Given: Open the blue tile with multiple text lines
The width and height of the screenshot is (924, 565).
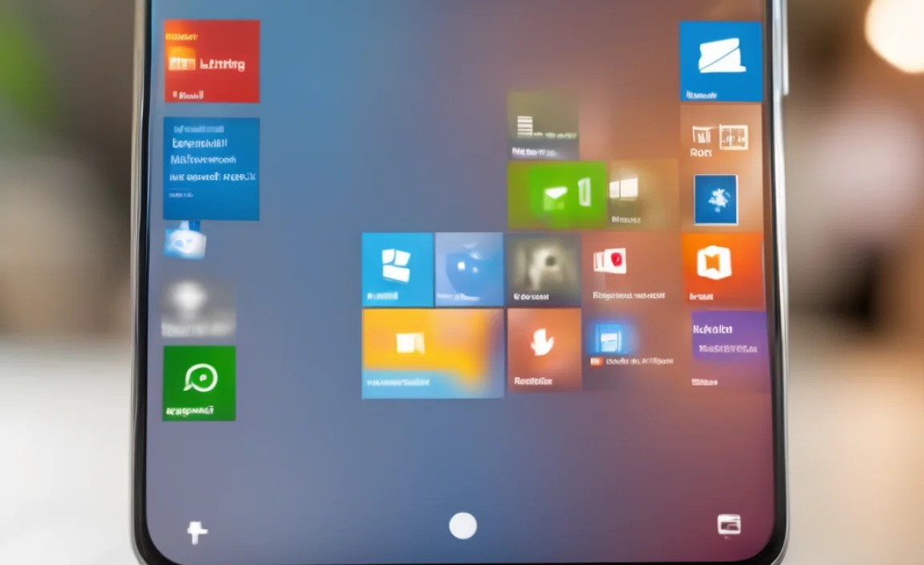Looking at the screenshot, I should click(212, 169).
